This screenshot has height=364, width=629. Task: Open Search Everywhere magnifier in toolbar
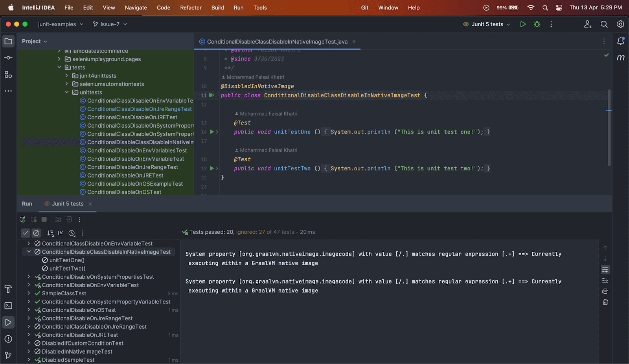point(604,24)
